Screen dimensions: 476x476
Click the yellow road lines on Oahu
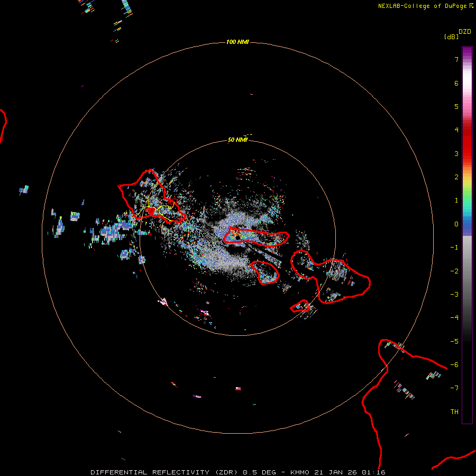click(x=155, y=209)
